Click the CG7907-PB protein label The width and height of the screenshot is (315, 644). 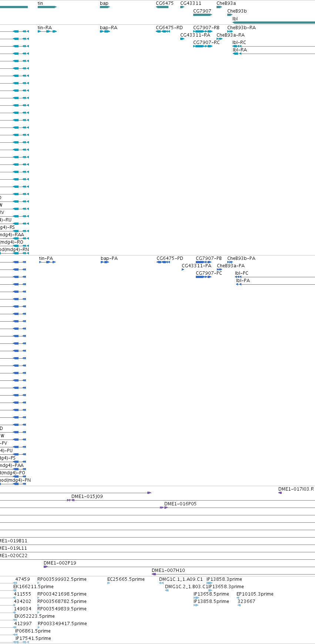click(209, 258)
